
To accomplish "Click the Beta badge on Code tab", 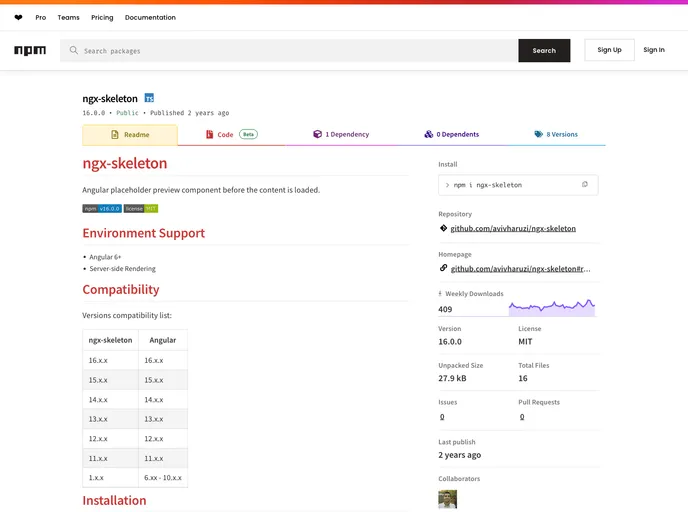I will [248, 134].
